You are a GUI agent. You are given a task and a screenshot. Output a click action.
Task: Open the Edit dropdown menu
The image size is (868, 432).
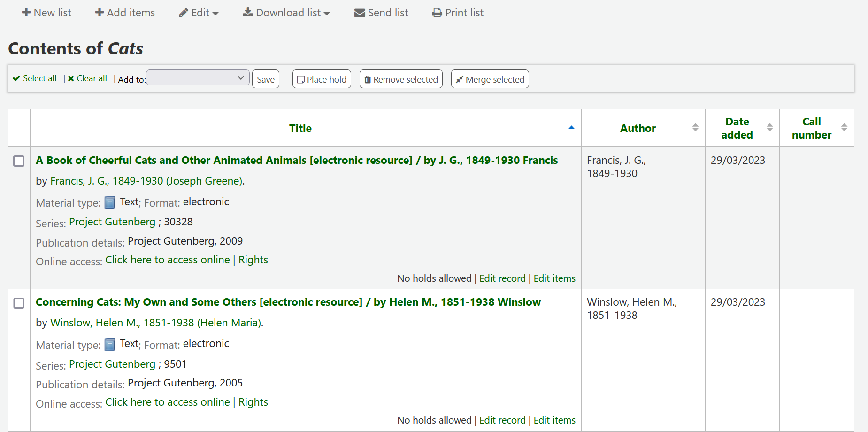click(x=199, y=13)
